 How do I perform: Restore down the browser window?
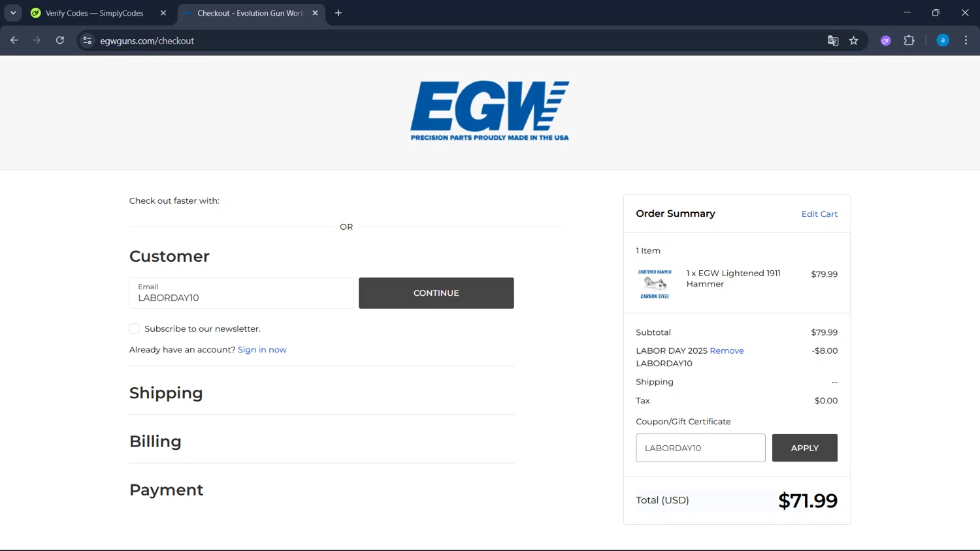936,13
